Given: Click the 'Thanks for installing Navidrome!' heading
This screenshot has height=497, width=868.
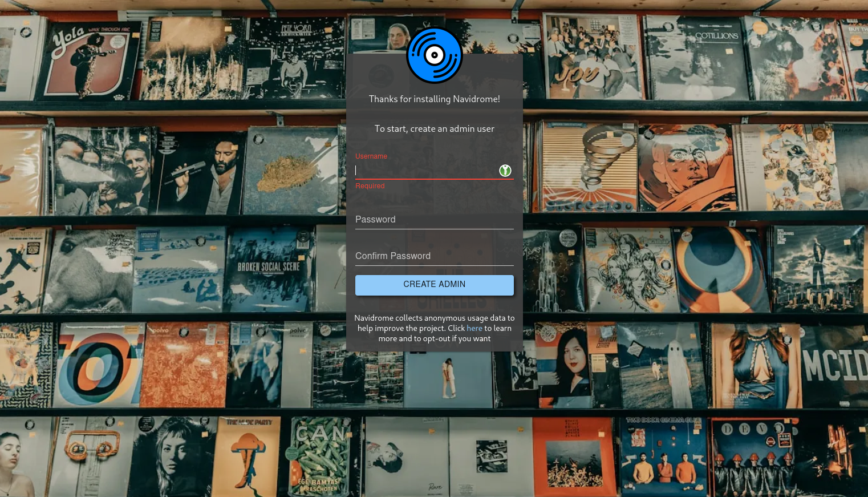Looking at the screenshot, I should [x=435, y=99].
